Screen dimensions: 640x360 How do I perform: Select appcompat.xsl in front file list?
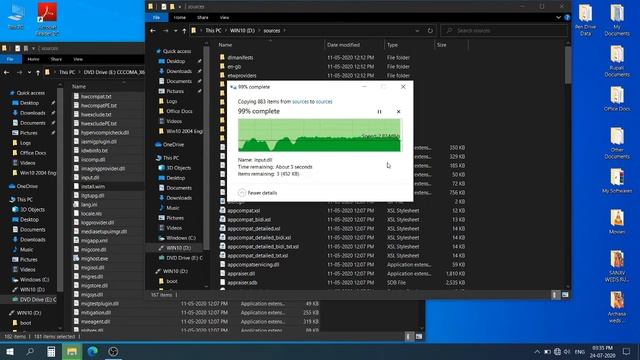(244, 211)
